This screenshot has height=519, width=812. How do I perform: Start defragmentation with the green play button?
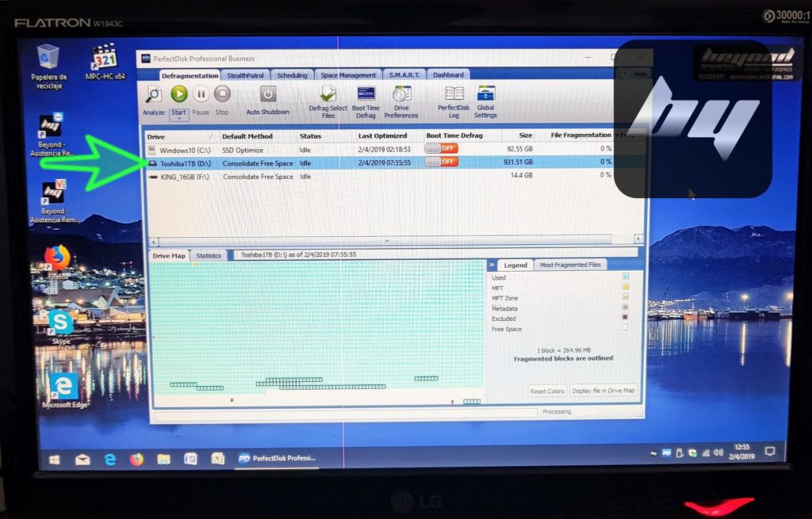[179, 94]
